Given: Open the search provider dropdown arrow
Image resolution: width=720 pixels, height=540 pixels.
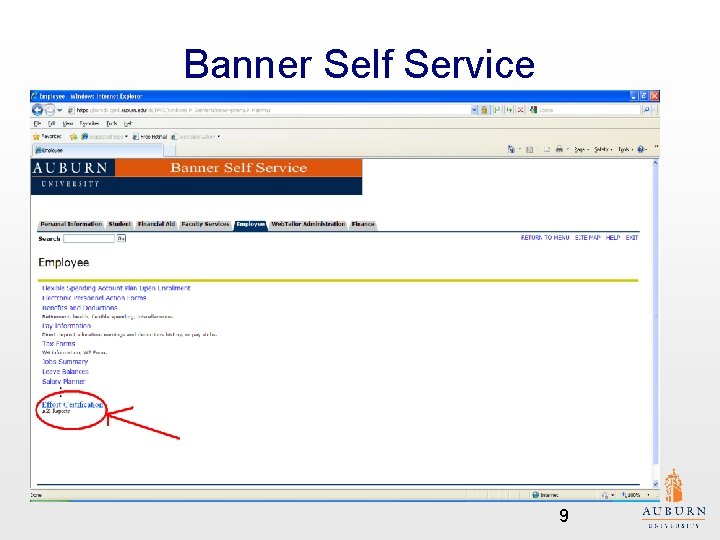Looking at the screenshot, I should (654, 110).
